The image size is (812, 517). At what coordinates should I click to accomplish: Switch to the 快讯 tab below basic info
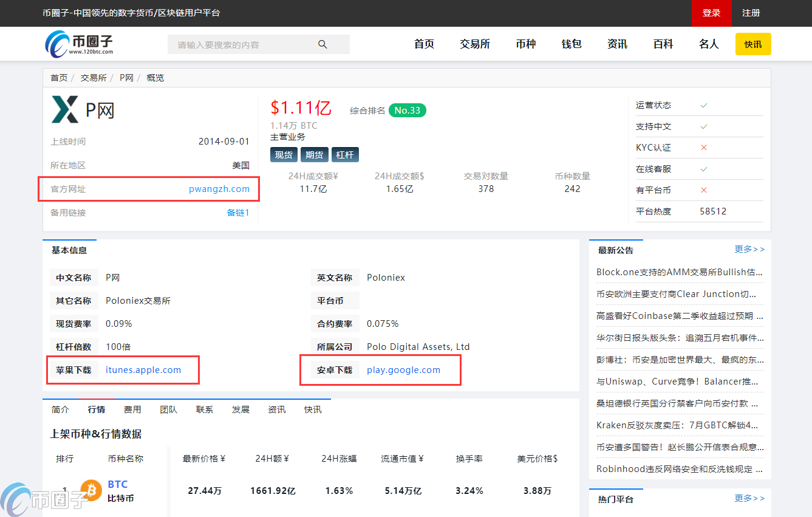pos(313,409)
